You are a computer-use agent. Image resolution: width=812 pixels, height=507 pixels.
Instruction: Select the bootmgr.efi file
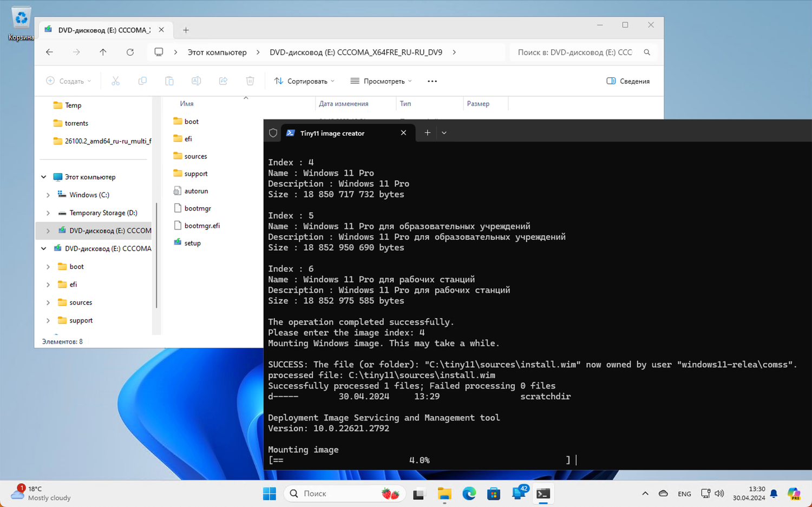click(197, 226)
